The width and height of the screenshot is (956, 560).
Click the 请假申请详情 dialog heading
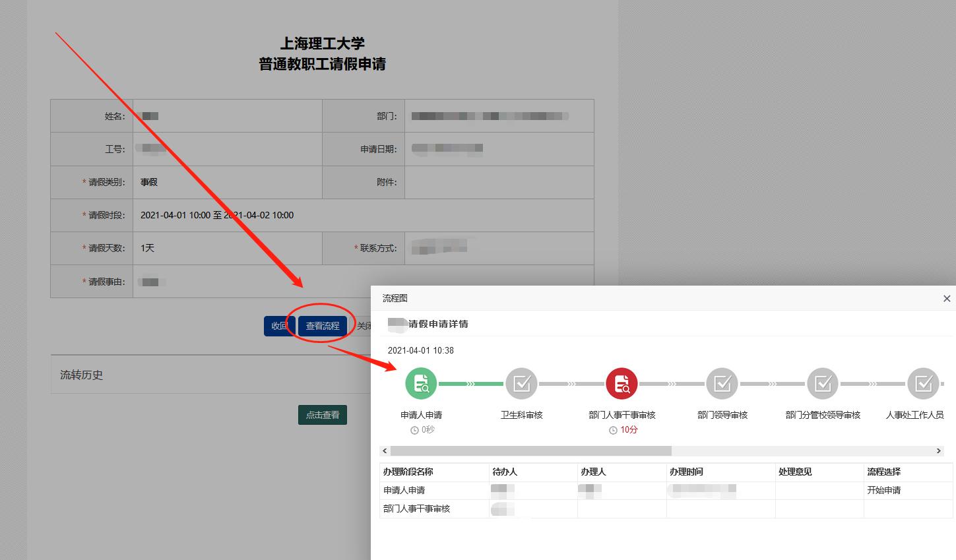(439, 324)
